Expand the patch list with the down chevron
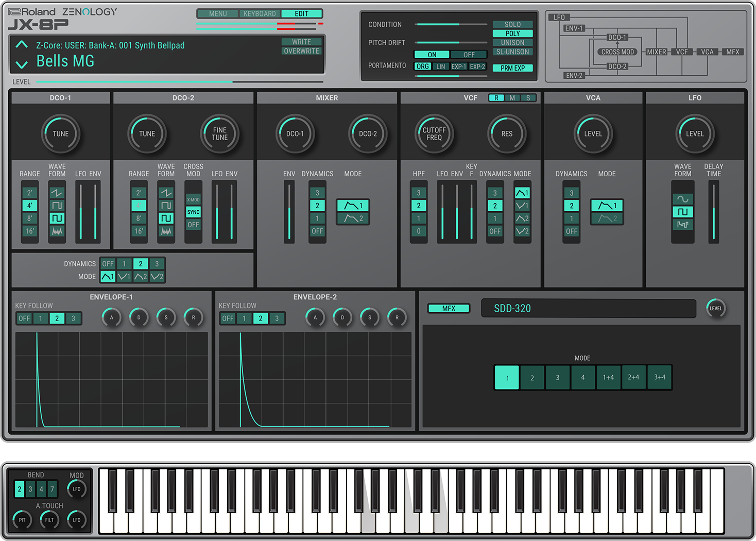This screenshot has height=541, width=756. click(x=21, y=64)
